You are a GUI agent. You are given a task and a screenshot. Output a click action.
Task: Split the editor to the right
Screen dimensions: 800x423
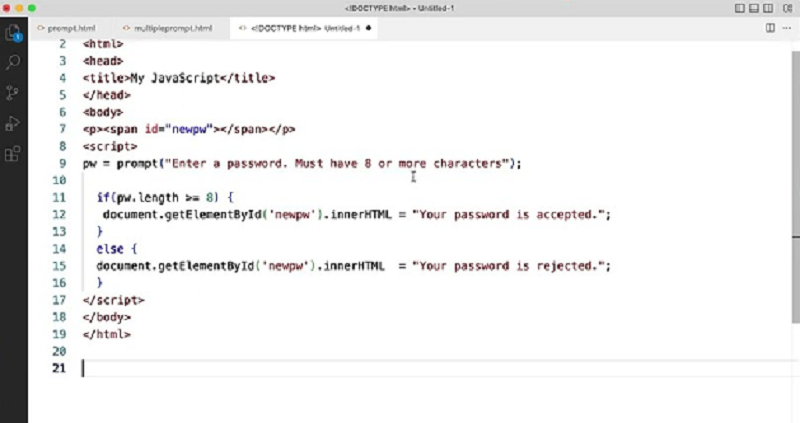pos(770,28)
